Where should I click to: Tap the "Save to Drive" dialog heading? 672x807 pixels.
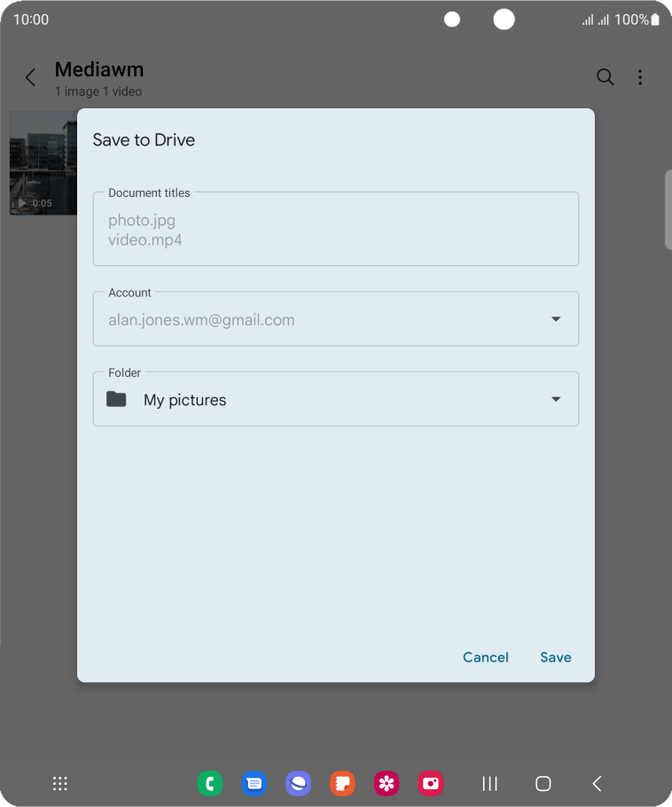click(144, 140)
